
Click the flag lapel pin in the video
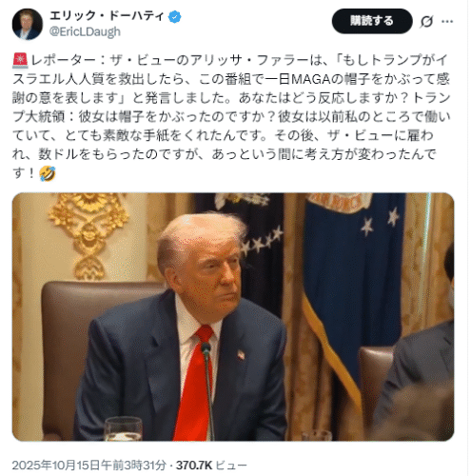[241, 354]
